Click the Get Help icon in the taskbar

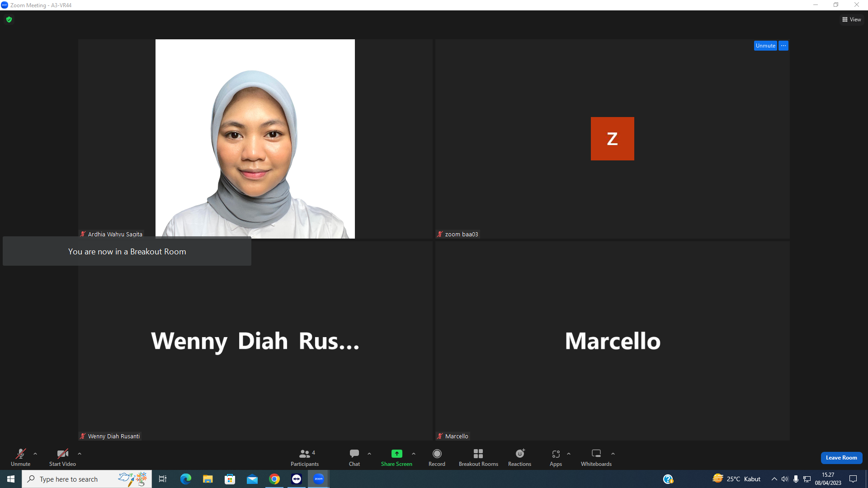click(x=668, y=479)
